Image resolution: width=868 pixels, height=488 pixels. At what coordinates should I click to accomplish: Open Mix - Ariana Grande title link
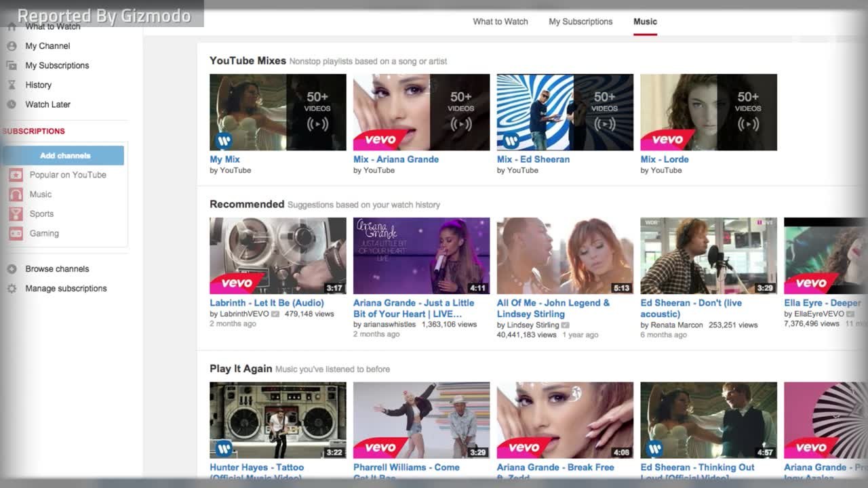click(x=396, y=159)
